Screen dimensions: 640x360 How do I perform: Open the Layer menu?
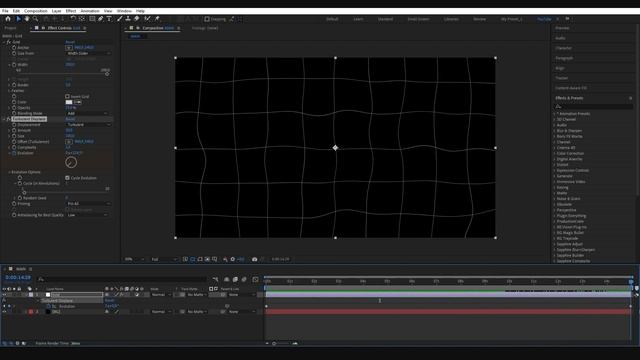coord(56,11)
